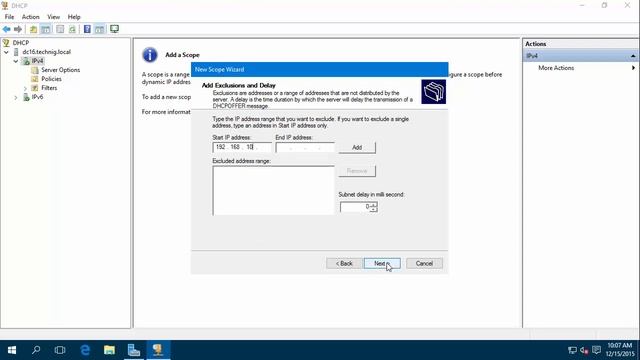Click the New Scope Wizard title bar
The width and height of the screenshot is (640, 360).
pyautogui.click(x=320, y=69)
